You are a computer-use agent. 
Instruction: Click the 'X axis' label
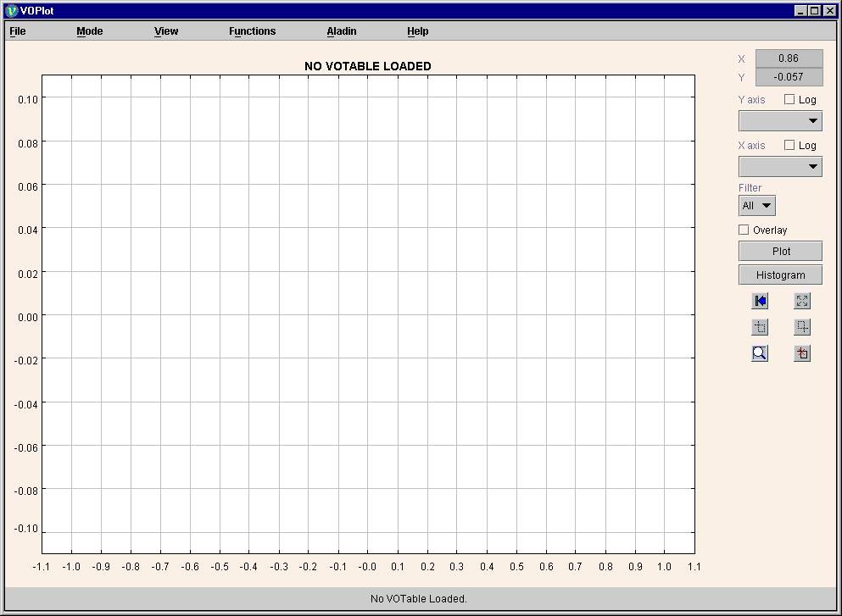752,146
